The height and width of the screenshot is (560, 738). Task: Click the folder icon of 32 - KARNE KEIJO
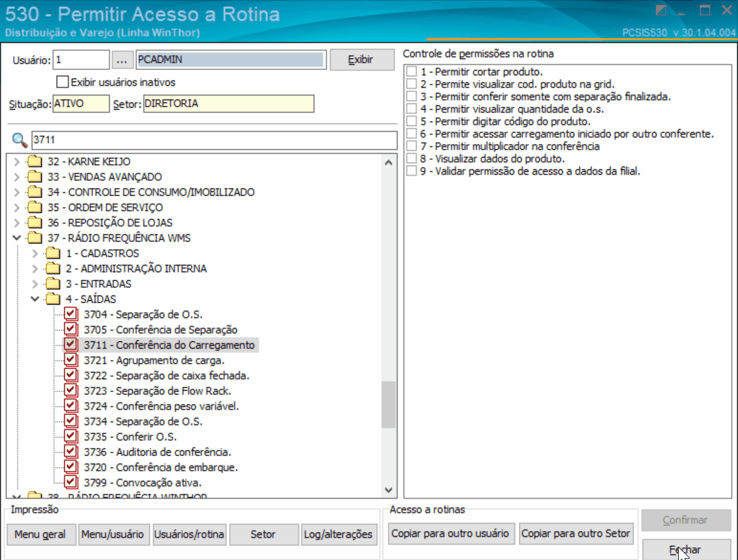pos(34,161)
